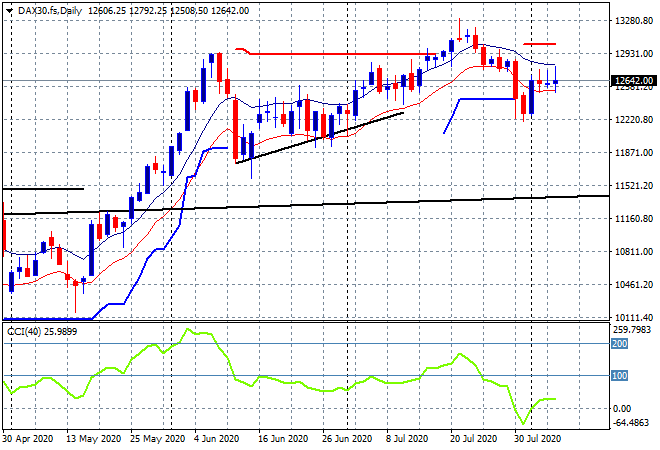Click the 10111.40 price axis label

tap(633, 317)
